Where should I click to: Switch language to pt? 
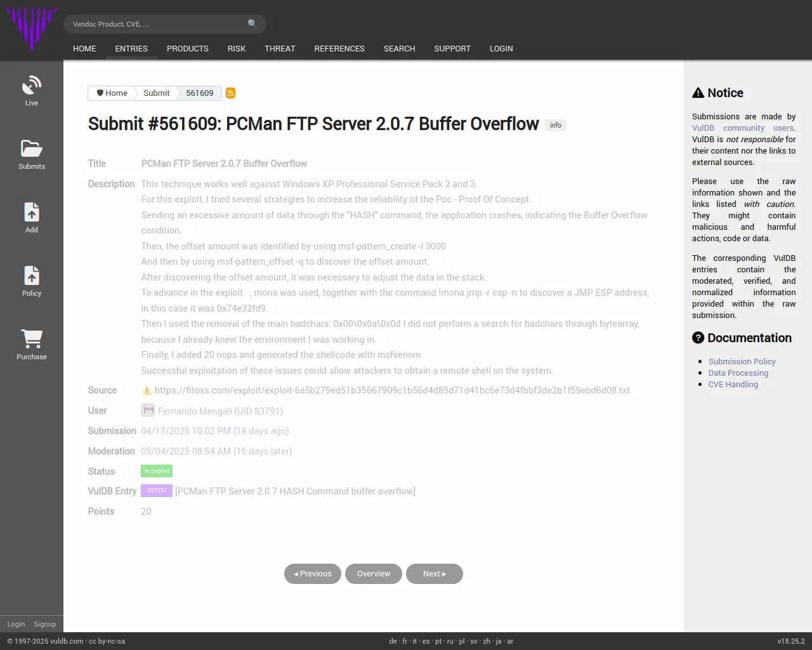(438, 641)
